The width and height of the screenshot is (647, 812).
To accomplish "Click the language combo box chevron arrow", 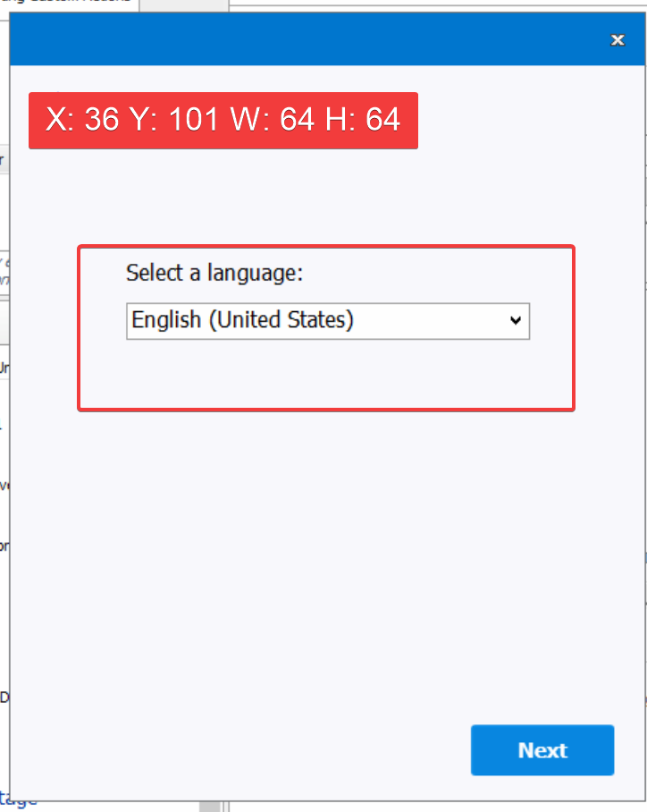I will 515,321.
